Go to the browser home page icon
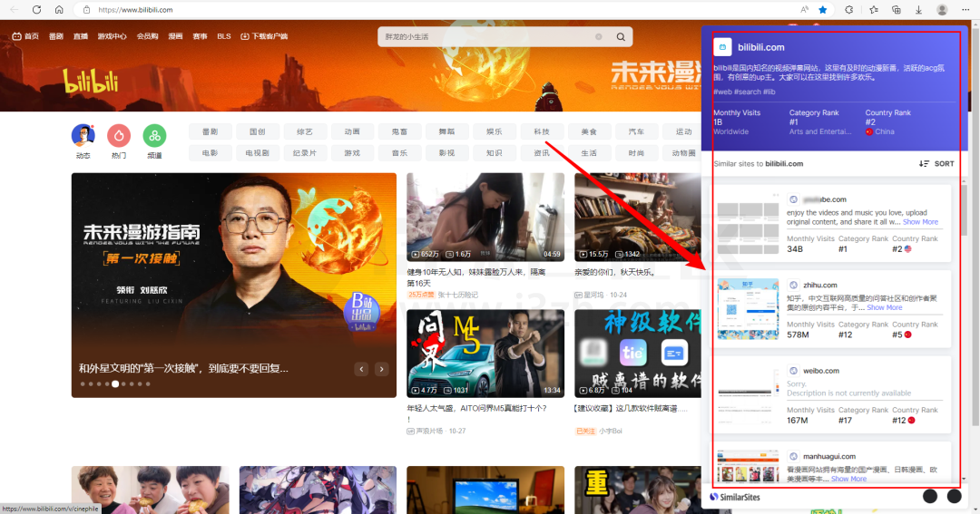Image resolution: width=980 pixels, height=514 pixels. click(x=59, y=9)
